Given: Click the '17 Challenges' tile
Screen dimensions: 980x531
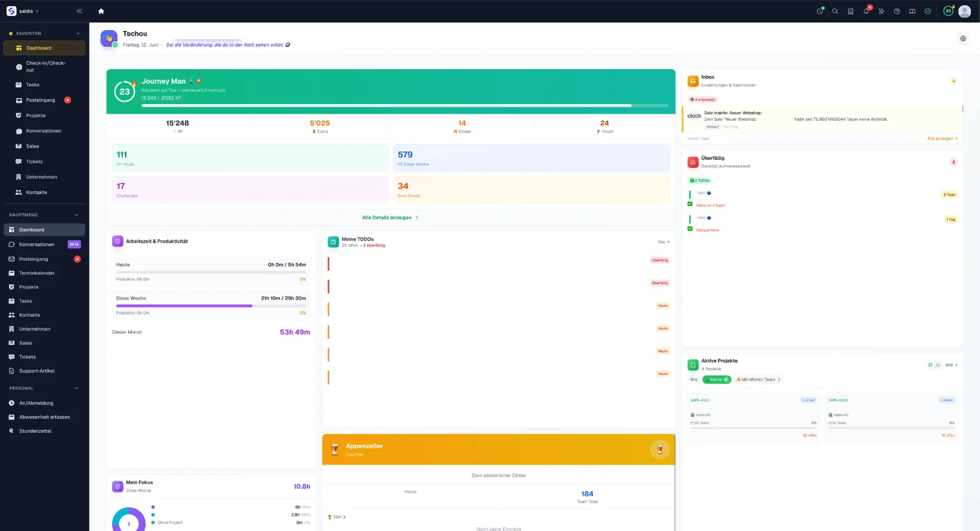Looking at the screenshot, I should pyautogui.click(x=250, y=189).
